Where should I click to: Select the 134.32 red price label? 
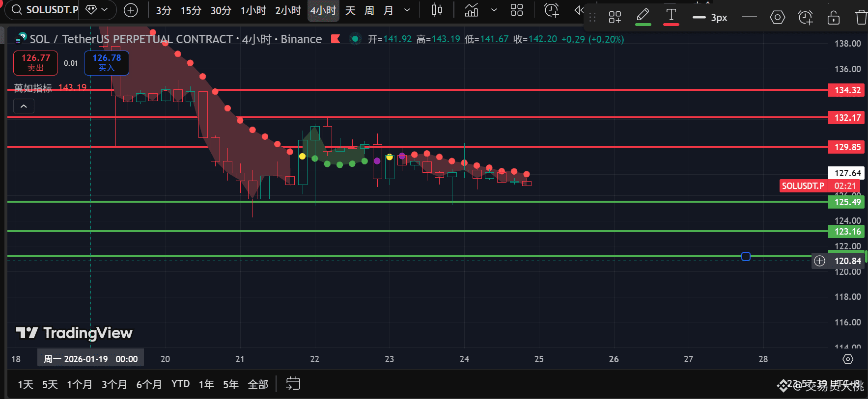pos(846,90)
